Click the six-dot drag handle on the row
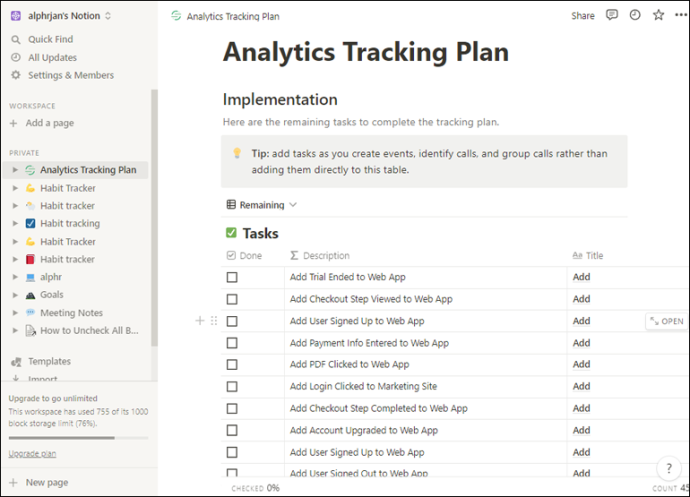This screenshot has height=497, width=690. pyautogui.click(x=214, y=320)
